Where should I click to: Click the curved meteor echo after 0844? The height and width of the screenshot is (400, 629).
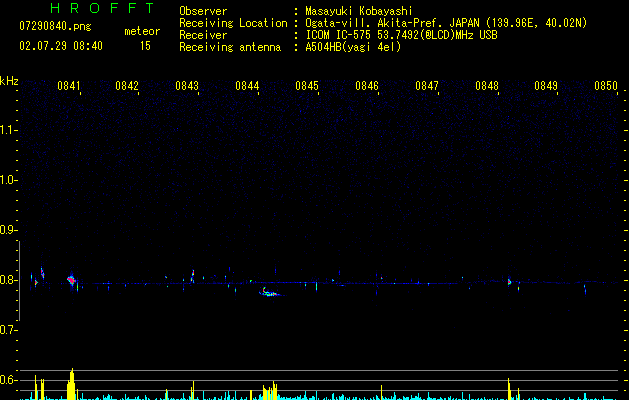pos(270,292)
